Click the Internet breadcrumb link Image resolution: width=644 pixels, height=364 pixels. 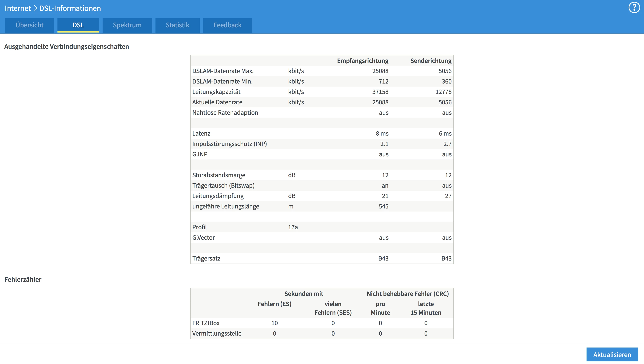18,8
